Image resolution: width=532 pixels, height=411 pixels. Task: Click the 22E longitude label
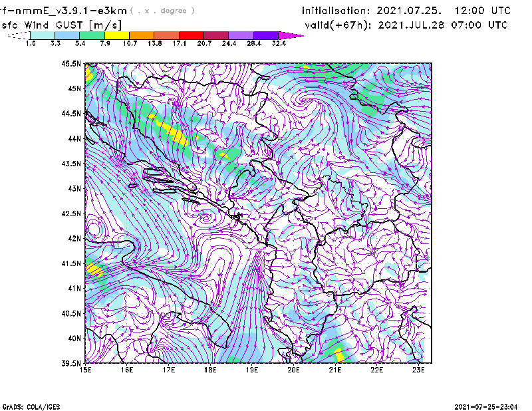click(377, 370)
